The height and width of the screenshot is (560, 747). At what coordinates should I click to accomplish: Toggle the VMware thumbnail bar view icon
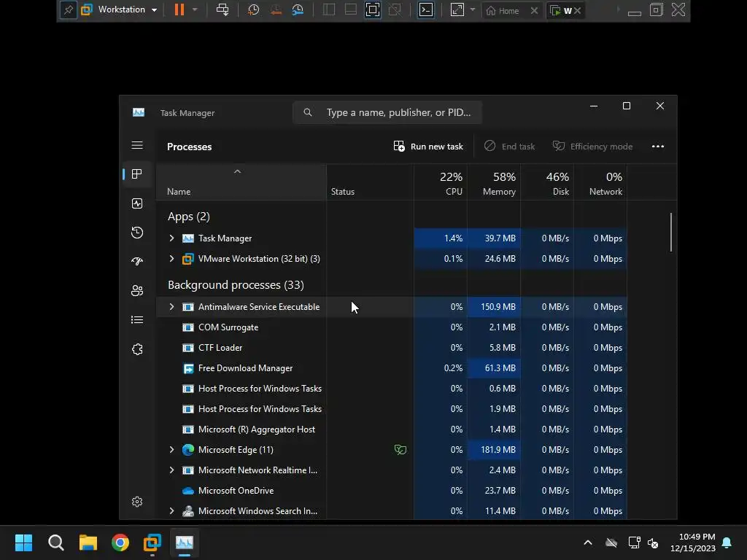(351, 9)
